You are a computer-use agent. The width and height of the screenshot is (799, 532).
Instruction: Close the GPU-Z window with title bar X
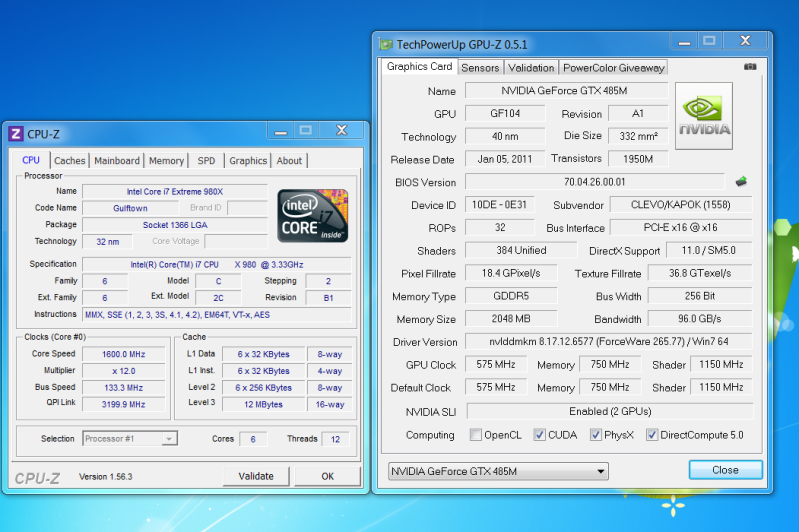tap(745, 41)
